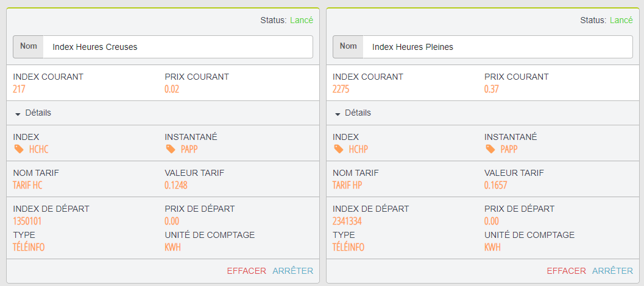Image resolution: width=644 pixels, height=286 pixels.
Task: Click the tag icon beside HCHC
Action: [x=18, y=149]
